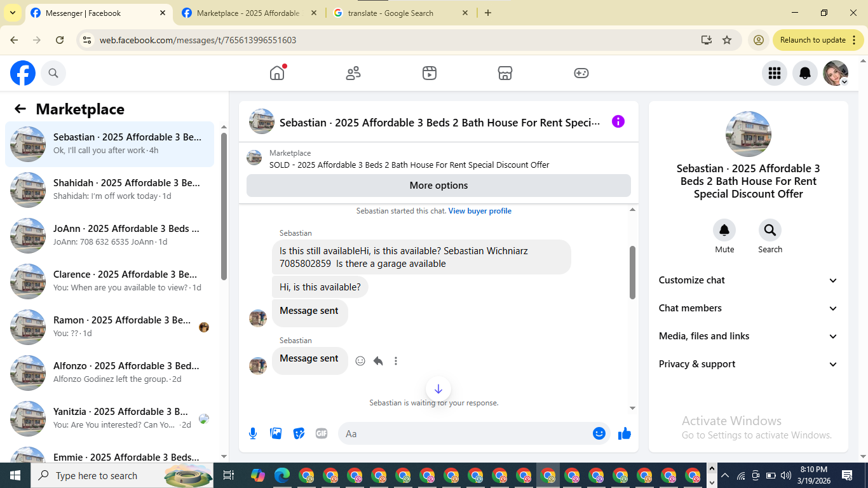Open the Marketplace storefront icon
Image resolution: width=868 pixels, height=488 pixels.
[505, 73]
